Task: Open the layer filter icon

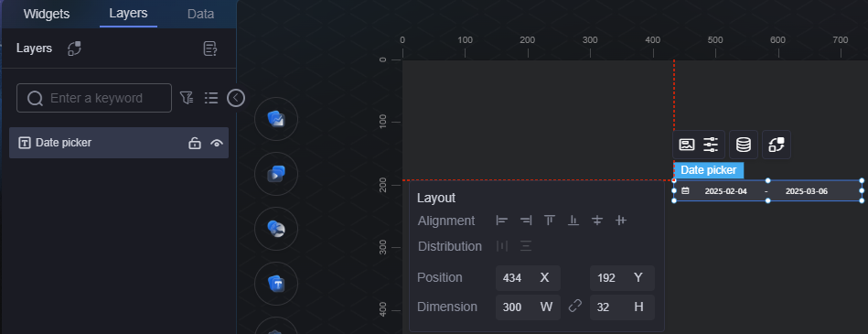Action: coord(187,98)
